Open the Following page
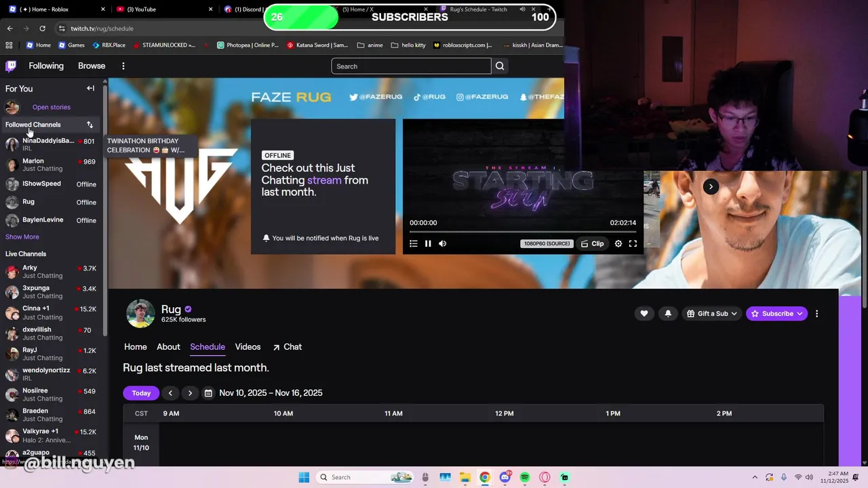Screen dimensions: 868x488 [x=46, y=66]
